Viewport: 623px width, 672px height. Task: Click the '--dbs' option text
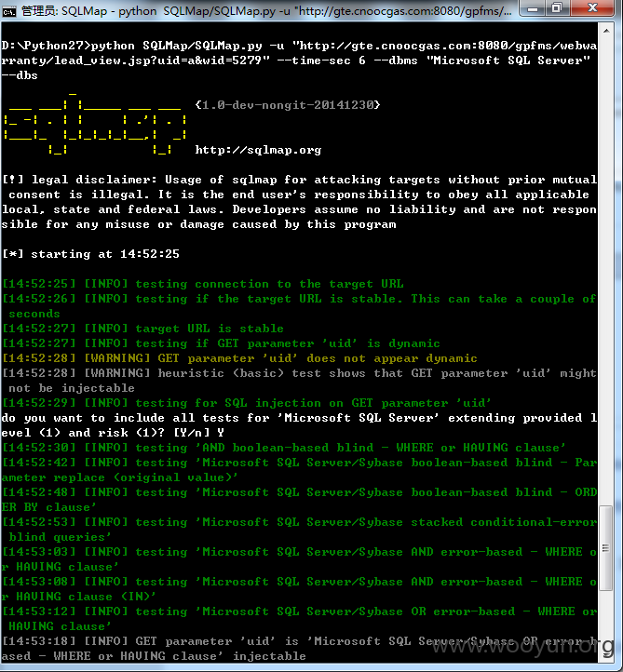(20, 75)
